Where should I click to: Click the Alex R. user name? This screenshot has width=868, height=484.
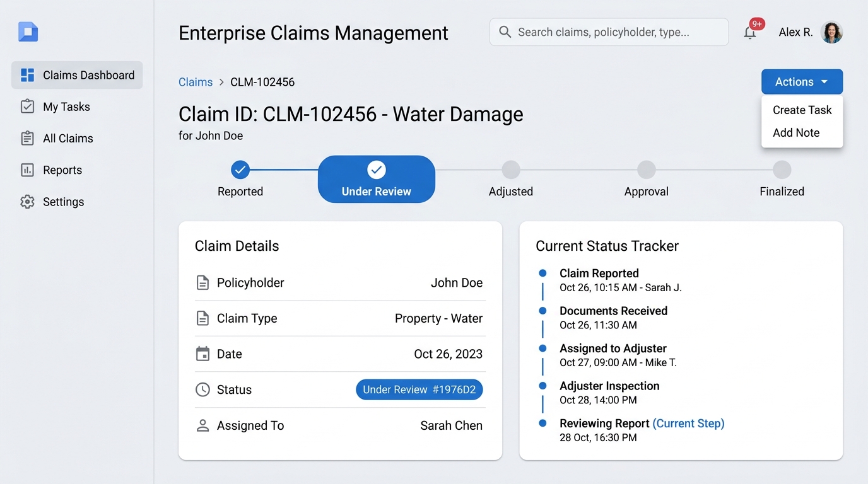[795, 32]
